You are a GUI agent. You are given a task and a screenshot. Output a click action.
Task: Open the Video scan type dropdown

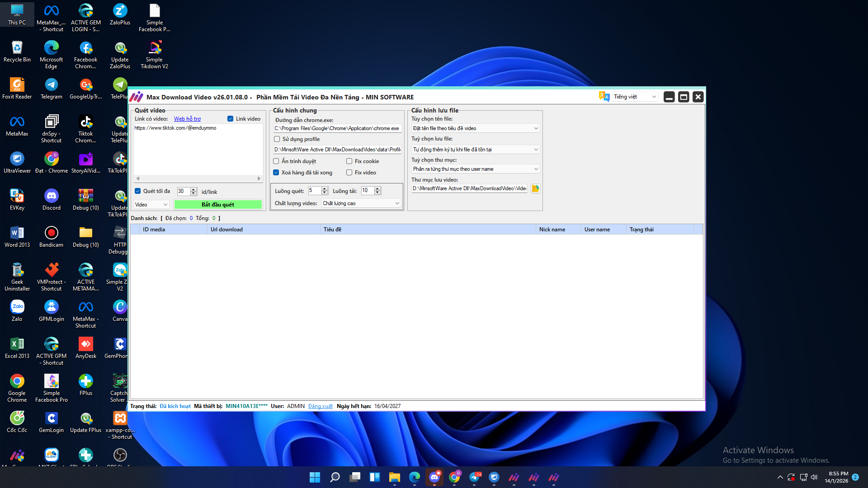tap(151, 205)
